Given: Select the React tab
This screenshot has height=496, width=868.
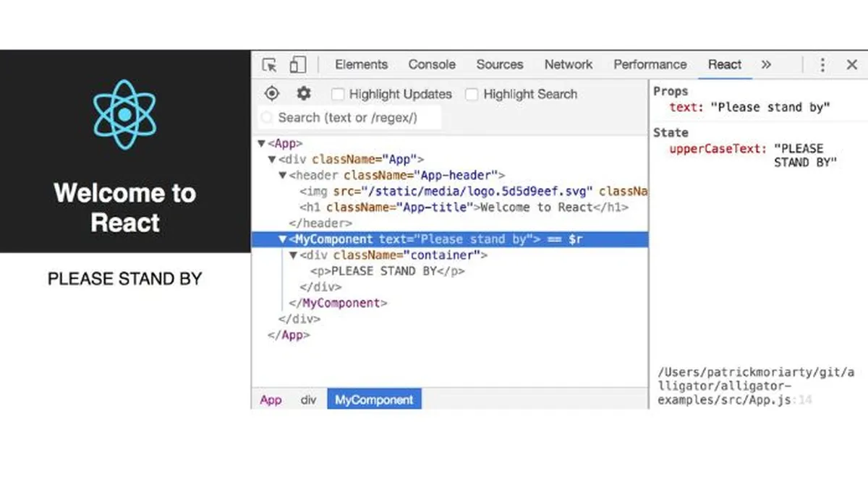Looking at the screenshot, I should (725, 64).
